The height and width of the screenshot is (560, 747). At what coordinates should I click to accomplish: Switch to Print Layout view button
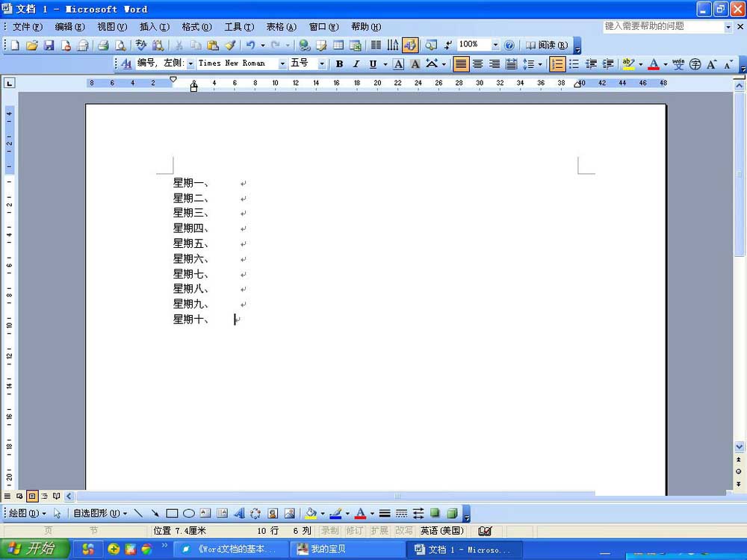coord(32,497)
